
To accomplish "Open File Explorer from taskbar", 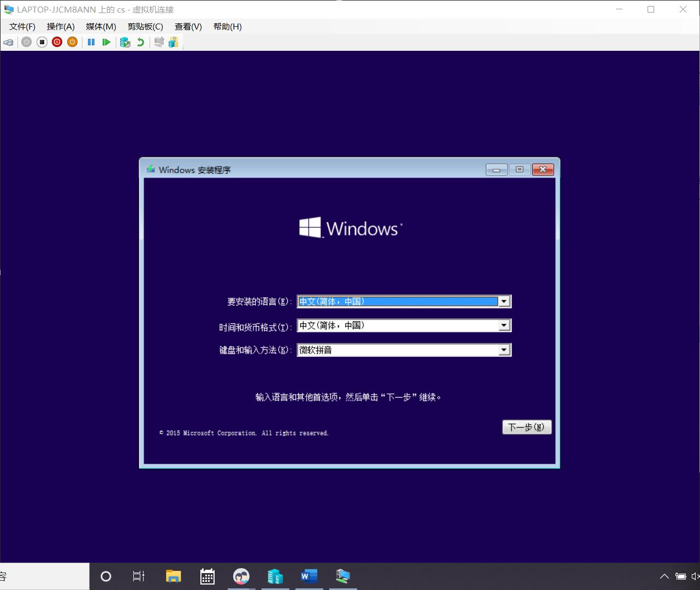I will [174, 576].
